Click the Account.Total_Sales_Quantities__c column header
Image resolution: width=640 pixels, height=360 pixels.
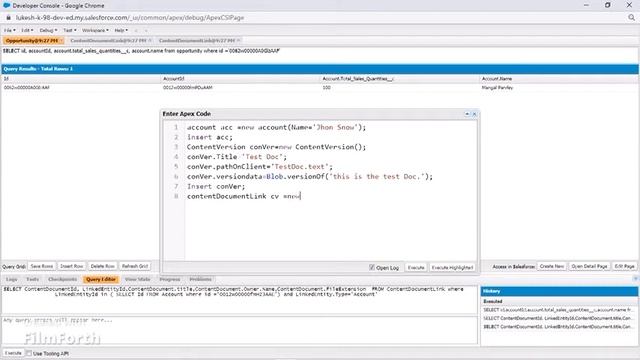coord(400,79)
